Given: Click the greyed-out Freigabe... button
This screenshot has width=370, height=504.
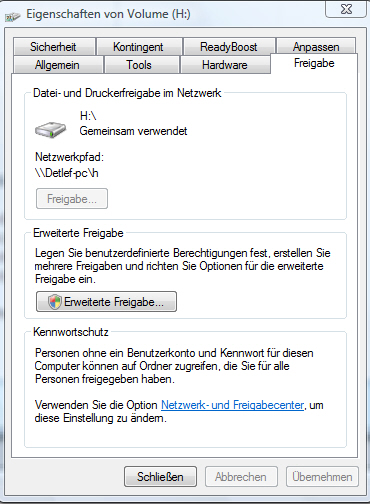Looking at the screenshot, I should click(x=72, y=199).
